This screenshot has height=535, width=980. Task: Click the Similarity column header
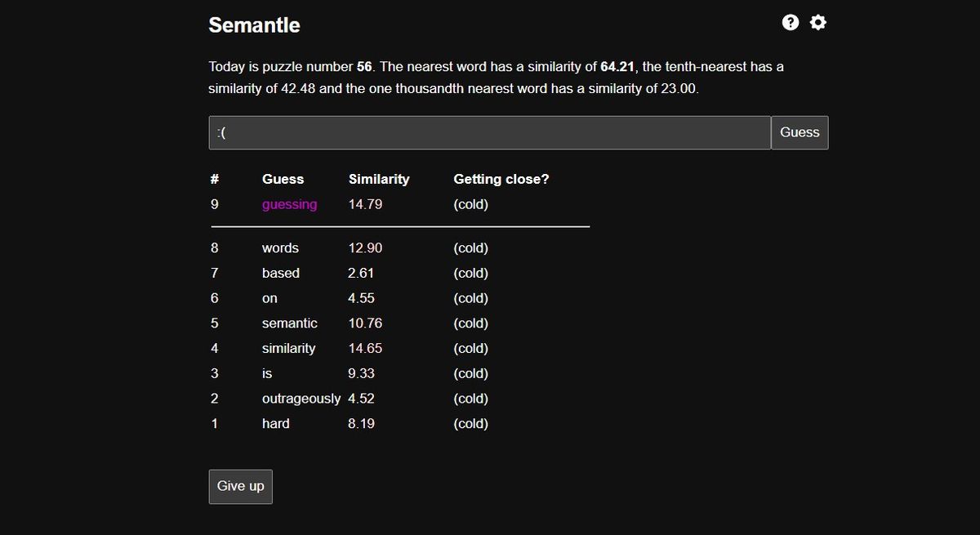tap(379, 179)
